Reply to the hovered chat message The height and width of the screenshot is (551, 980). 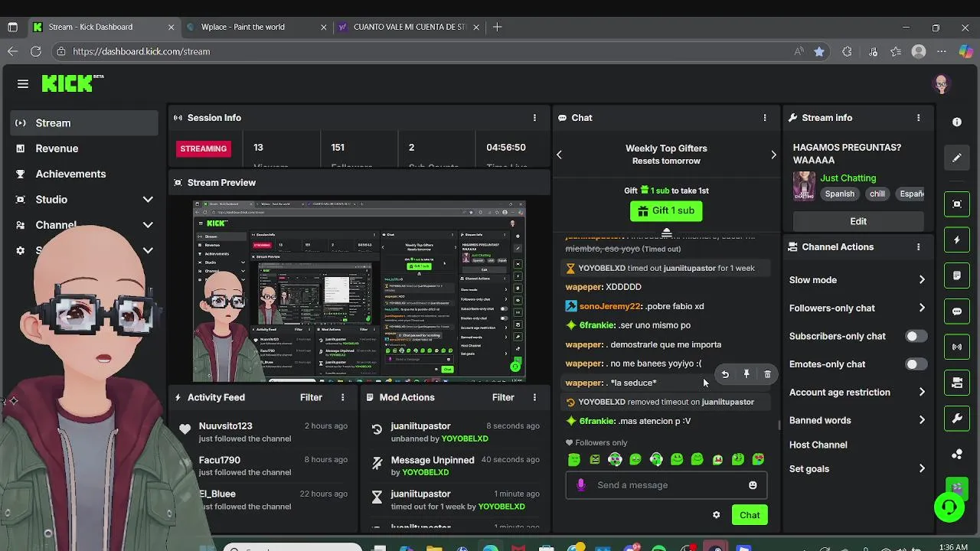click(x=725, y=374)
